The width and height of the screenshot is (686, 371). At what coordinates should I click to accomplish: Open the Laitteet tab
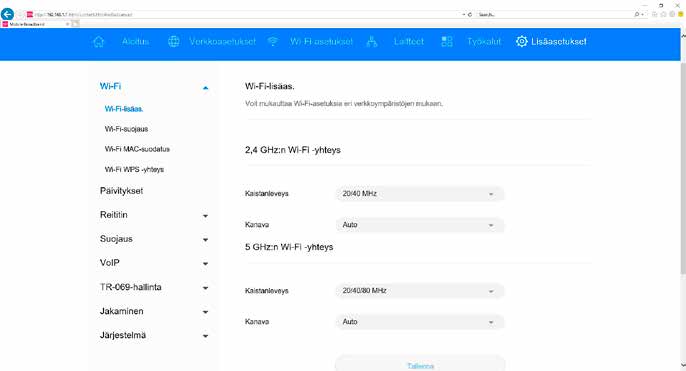click(409, 42)
